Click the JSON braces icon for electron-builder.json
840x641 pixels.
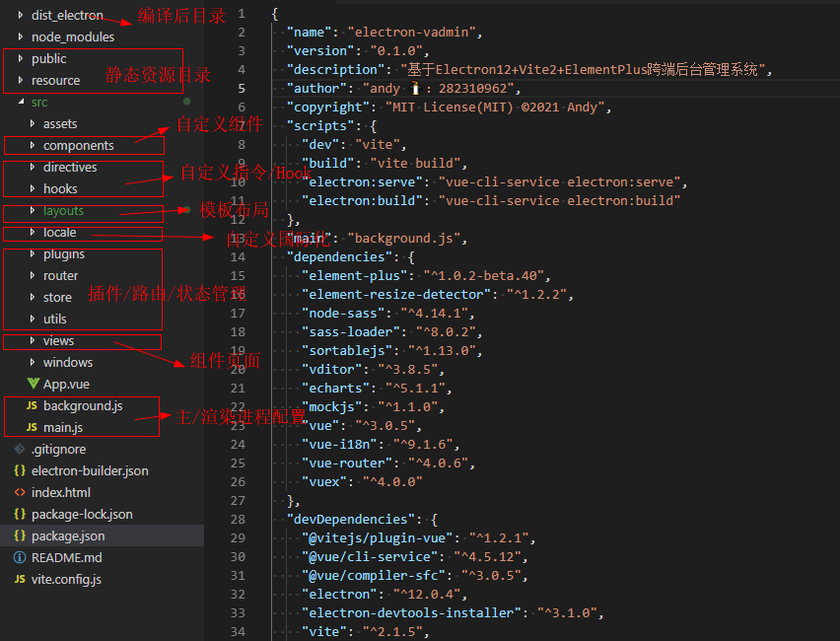(x=20, y=471)
